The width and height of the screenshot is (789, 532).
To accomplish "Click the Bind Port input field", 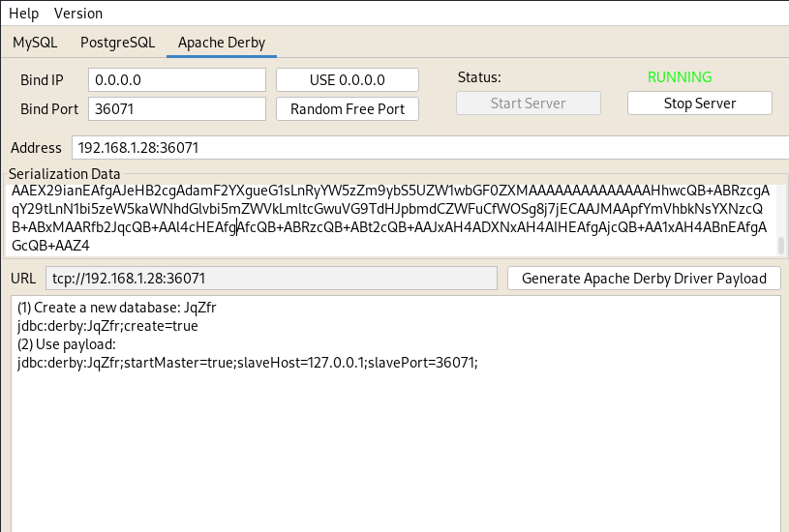I will [177, 109].
